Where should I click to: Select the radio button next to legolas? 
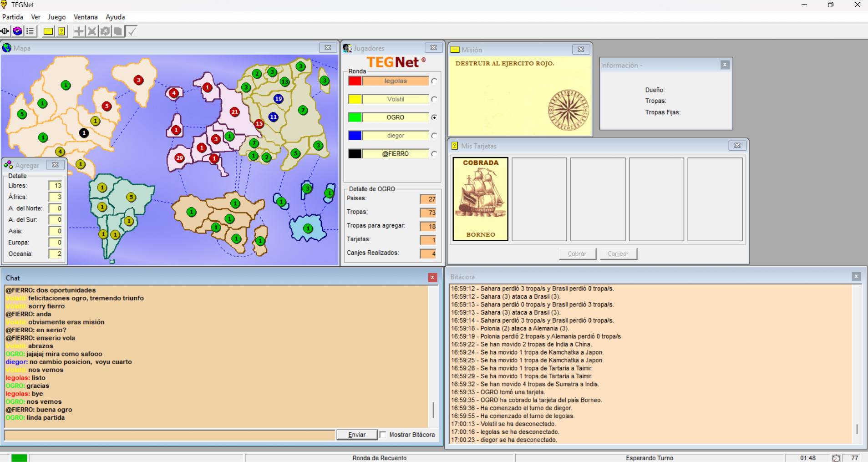click(434, 81)
